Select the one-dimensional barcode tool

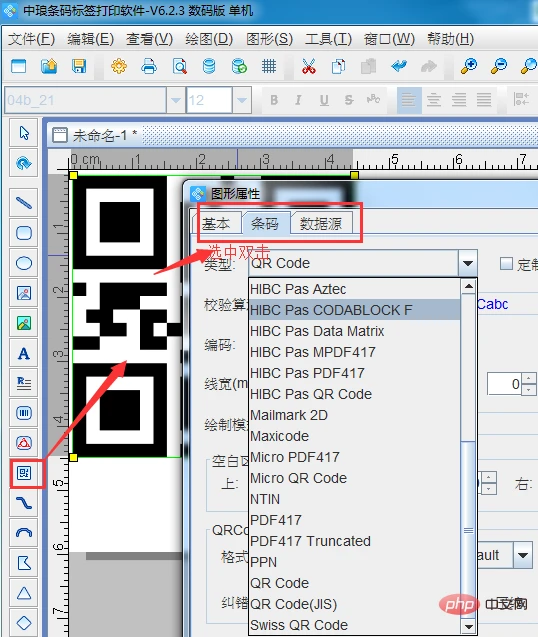(x=24, y=413)
